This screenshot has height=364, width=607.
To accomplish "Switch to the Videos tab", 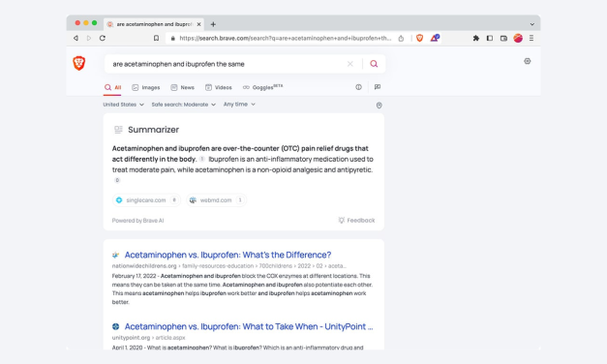I will pos(219,87).
